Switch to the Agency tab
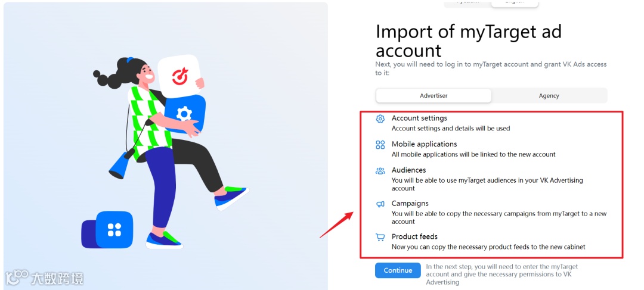Viewport: 644px width, 290px height. [x=549, y=95]
